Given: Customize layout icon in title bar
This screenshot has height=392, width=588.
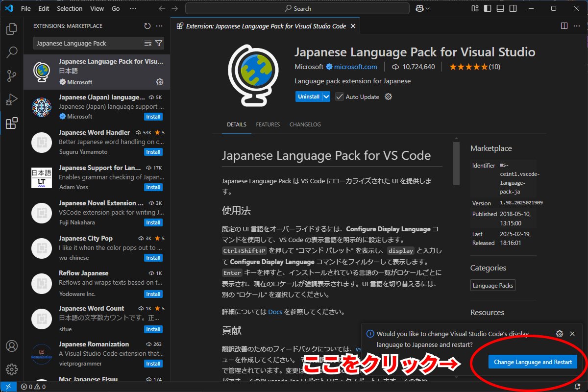Looking at the screenshot, I should pos(475,8).
